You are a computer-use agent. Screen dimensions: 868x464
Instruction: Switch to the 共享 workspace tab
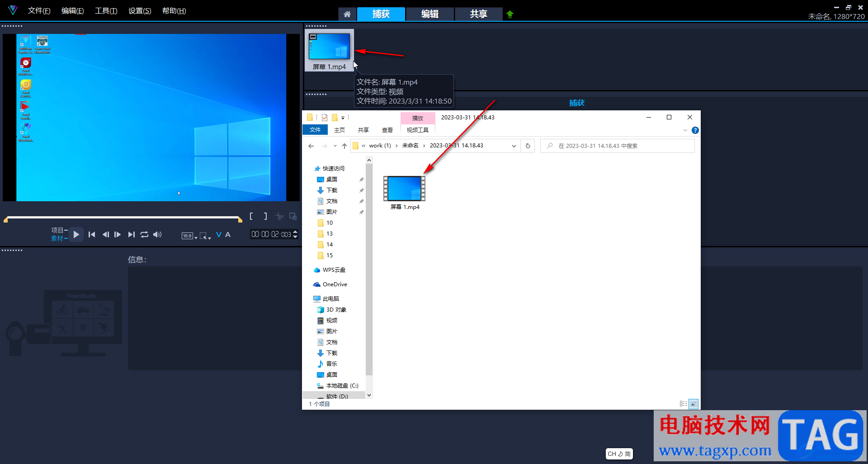(x=478, y=14)
